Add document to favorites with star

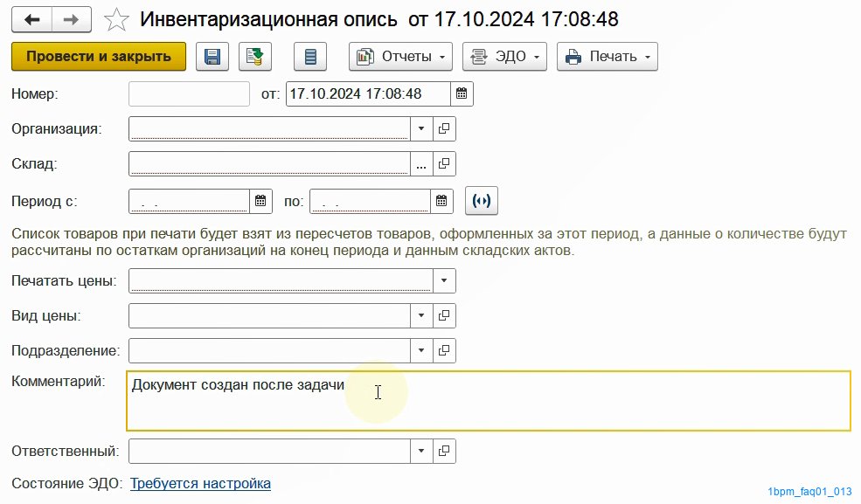coord(116,20)
